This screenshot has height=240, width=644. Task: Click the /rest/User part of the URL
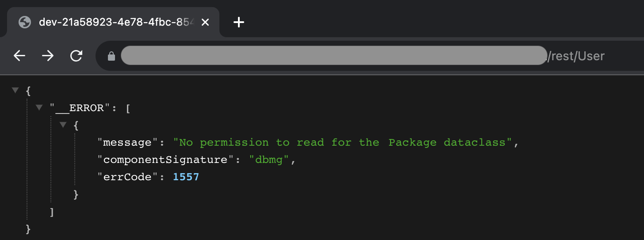coord(575,56)
